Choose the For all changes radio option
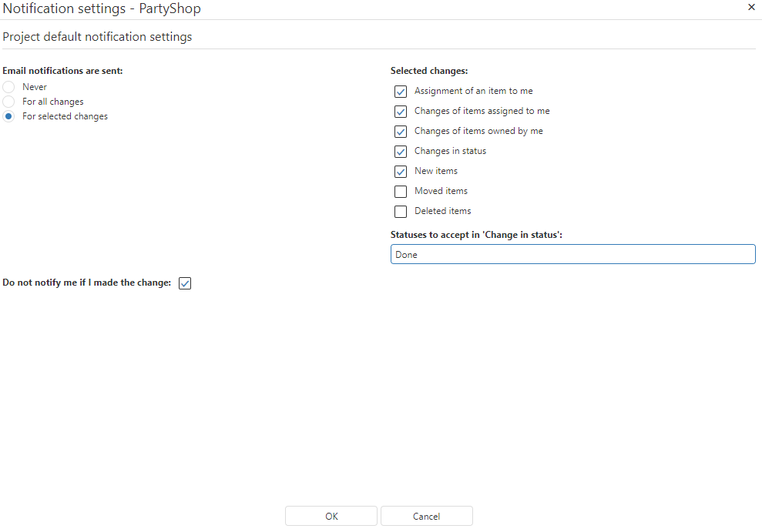Image resolution: width=762 pixels, height=532 pixels. click(x=8, y=102)
